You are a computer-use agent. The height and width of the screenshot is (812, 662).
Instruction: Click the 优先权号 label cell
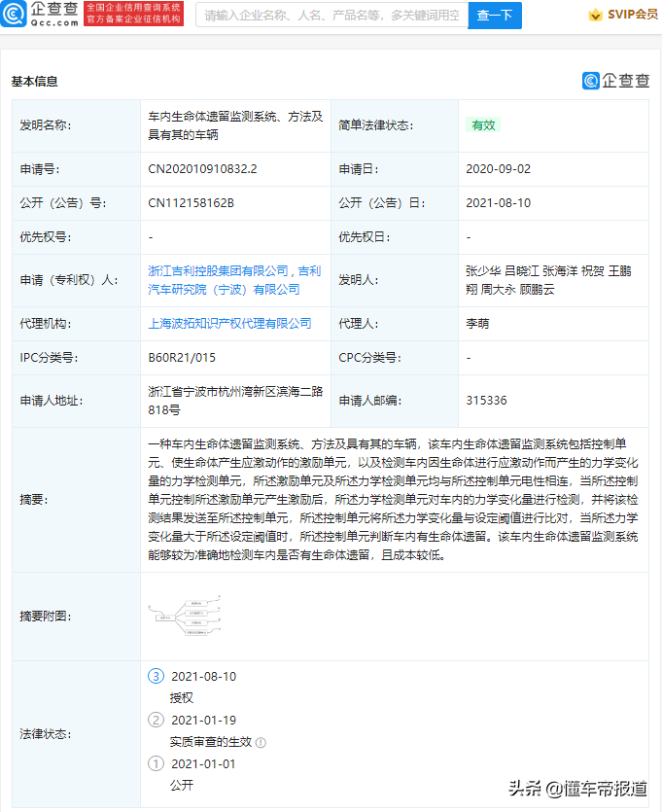click(x=76, y=237)
